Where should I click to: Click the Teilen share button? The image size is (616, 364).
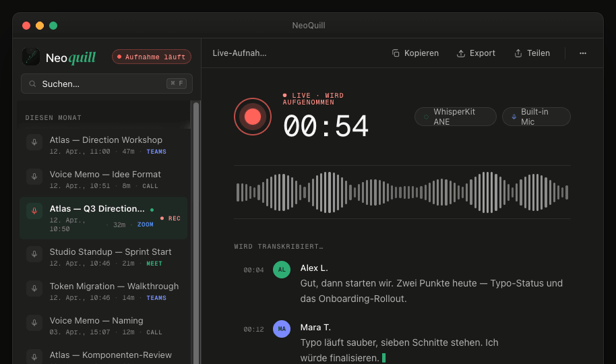click(532, 53)
